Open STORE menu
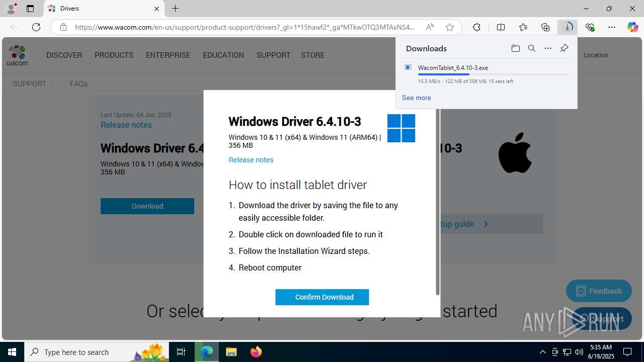644x362 pixels. [x=312, y=55]
